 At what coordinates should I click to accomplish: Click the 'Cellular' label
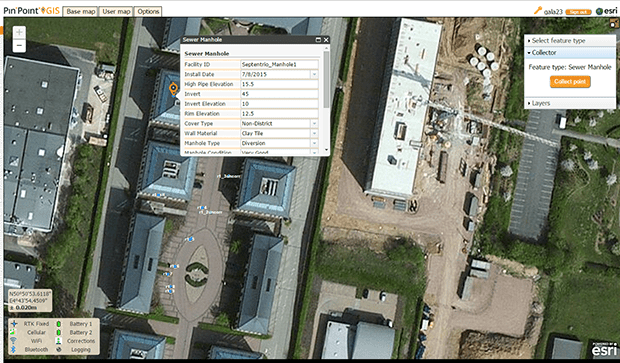tap(36, 333)
